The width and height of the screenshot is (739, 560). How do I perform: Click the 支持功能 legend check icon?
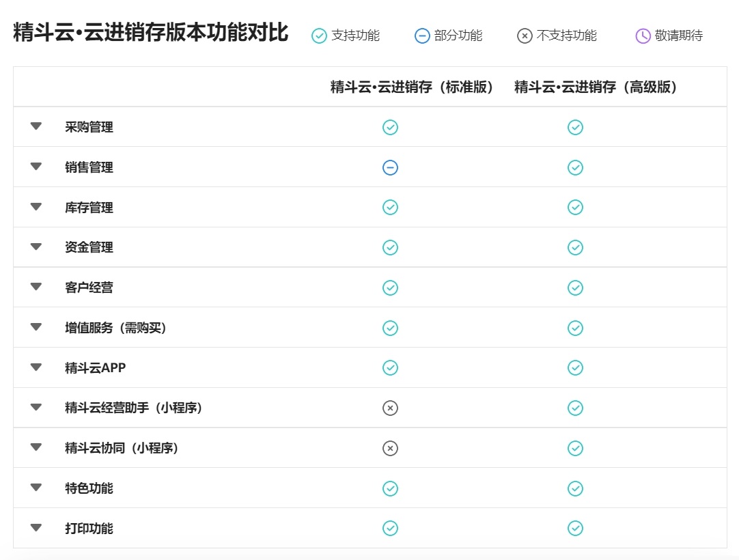tap(319, 36)
